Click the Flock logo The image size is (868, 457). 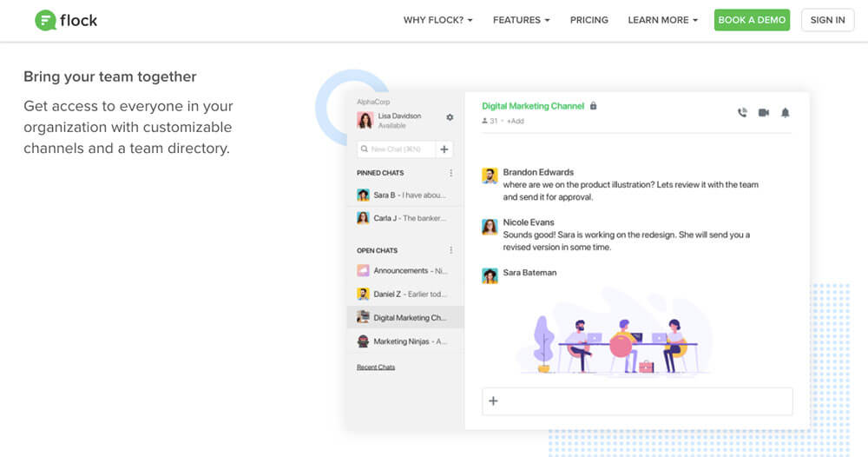point(66,21)
